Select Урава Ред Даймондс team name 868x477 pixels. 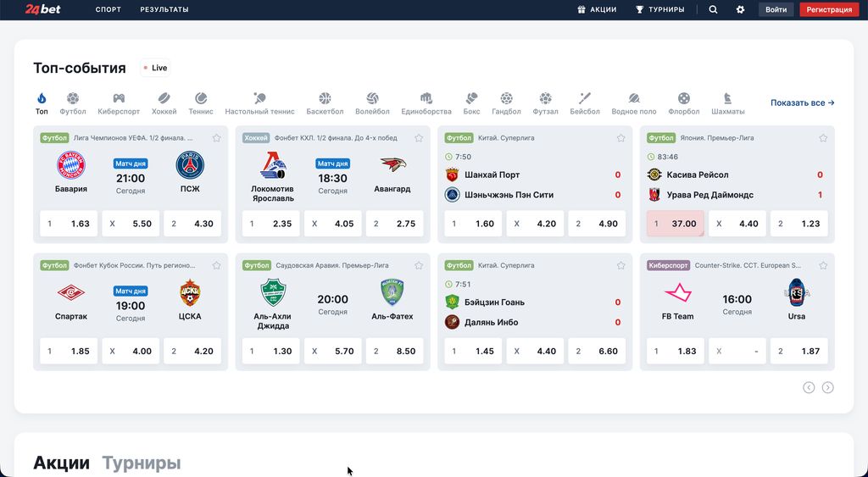pyautogui.click(x=710, y=195)
